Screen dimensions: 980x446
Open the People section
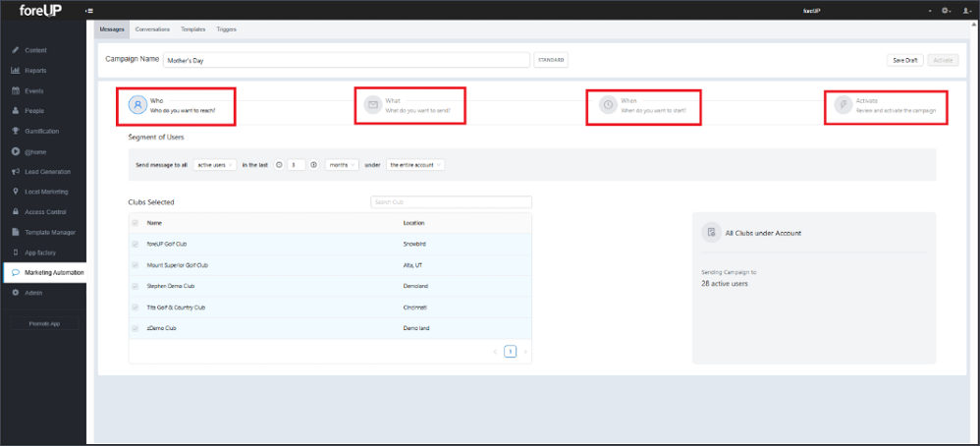(34, 111)
